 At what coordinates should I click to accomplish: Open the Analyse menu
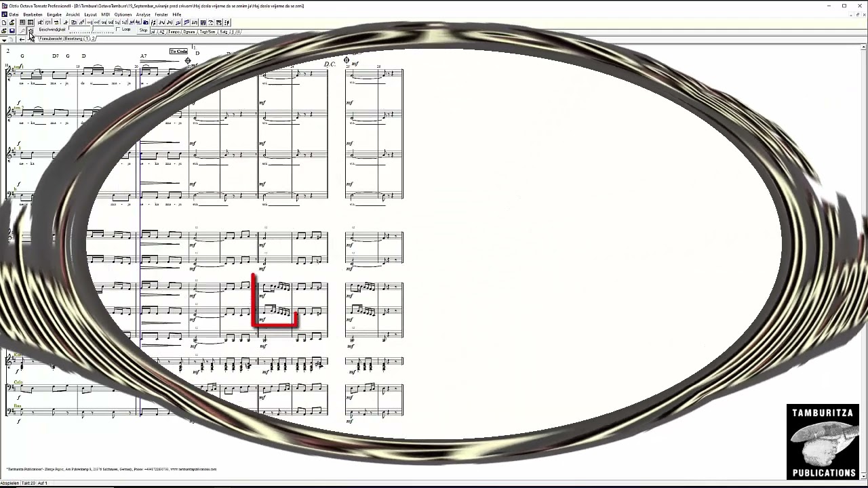pyautogui.click(x=143, y=14)
